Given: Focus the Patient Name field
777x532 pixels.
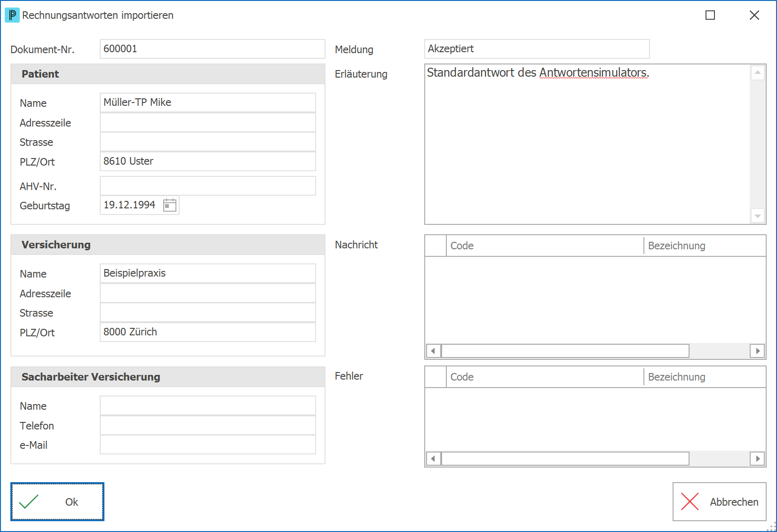Looking at the screenshot, I should click(208, 103).
